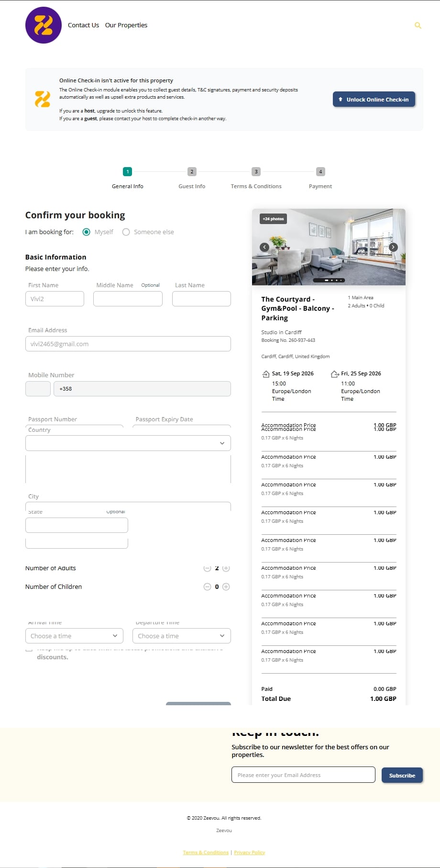
Task: Decrease number of children with minus icon
Action: click(x=207, y=586)
